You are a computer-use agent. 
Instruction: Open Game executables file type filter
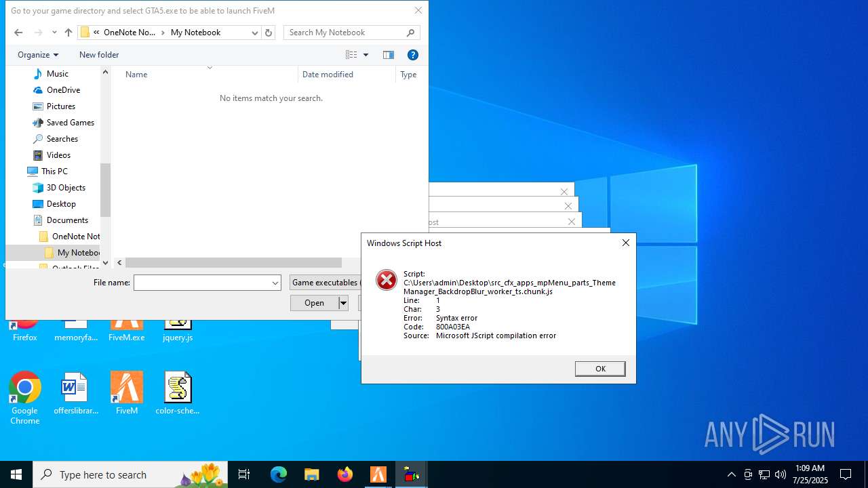(325, 283)
